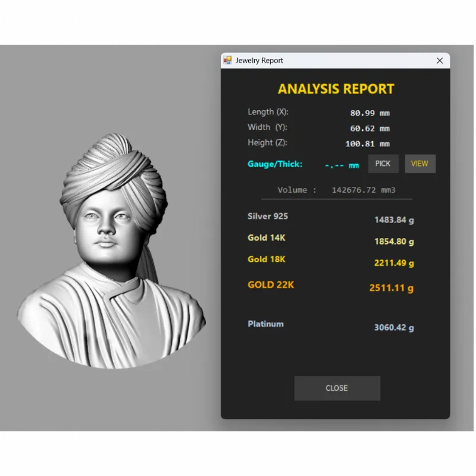Click the Jewelry Report title bar icon
The image size is (476, 476).
pyautogui.click(x=227, y=61)
